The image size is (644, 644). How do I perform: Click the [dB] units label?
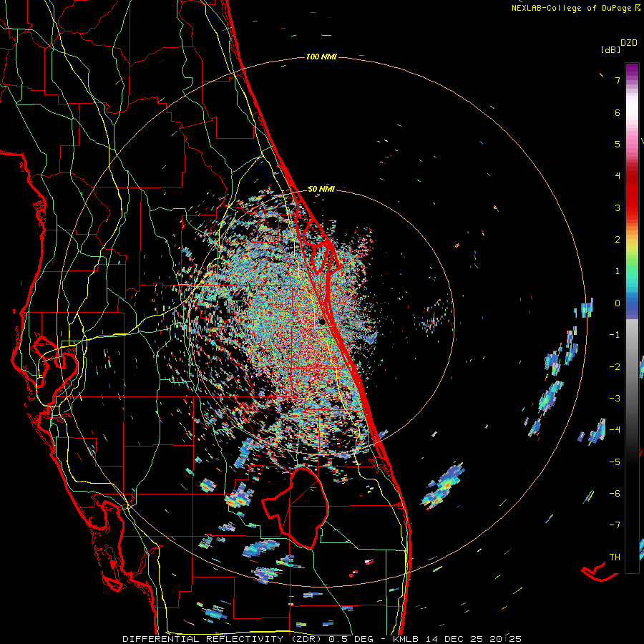coord(610,49)
